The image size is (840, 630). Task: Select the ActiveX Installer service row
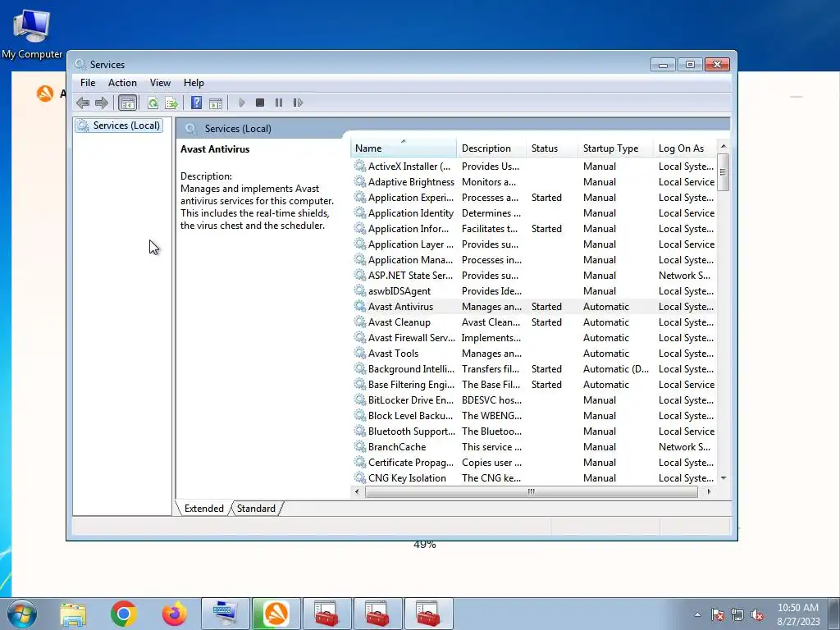tap(534, 166)
